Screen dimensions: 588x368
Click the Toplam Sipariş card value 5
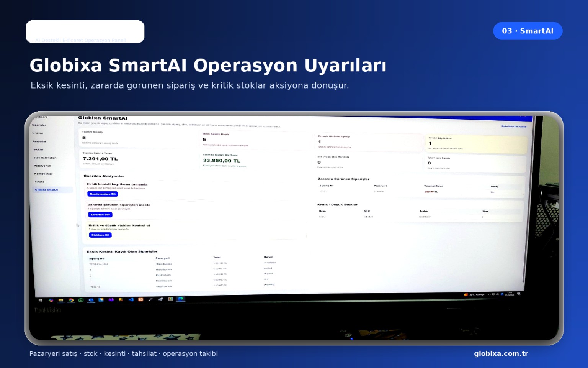click(84, 138)
